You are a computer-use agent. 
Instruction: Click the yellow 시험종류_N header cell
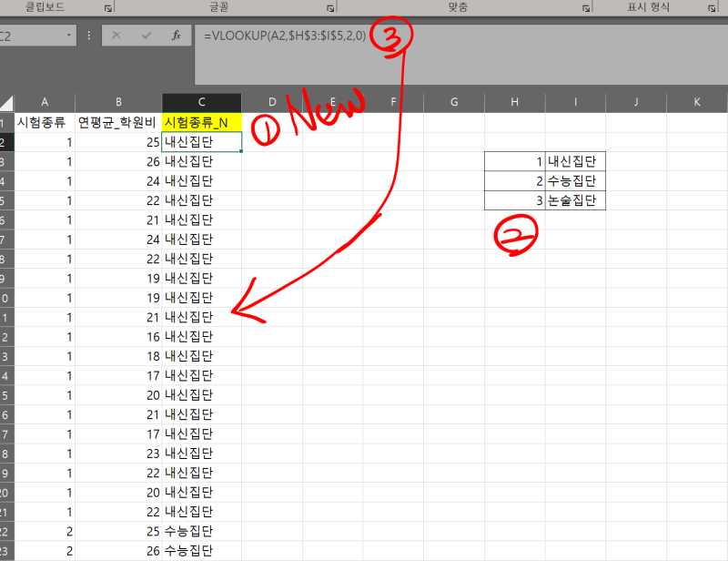pyautogui.click(x=201, y=122)
